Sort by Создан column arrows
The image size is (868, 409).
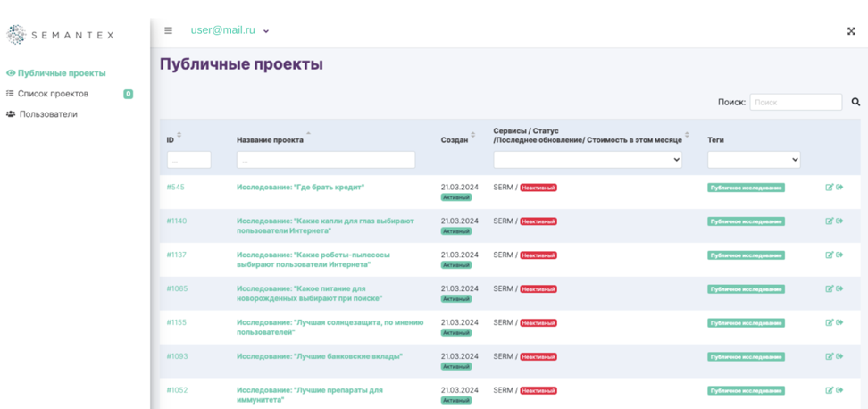click(472, 135)
